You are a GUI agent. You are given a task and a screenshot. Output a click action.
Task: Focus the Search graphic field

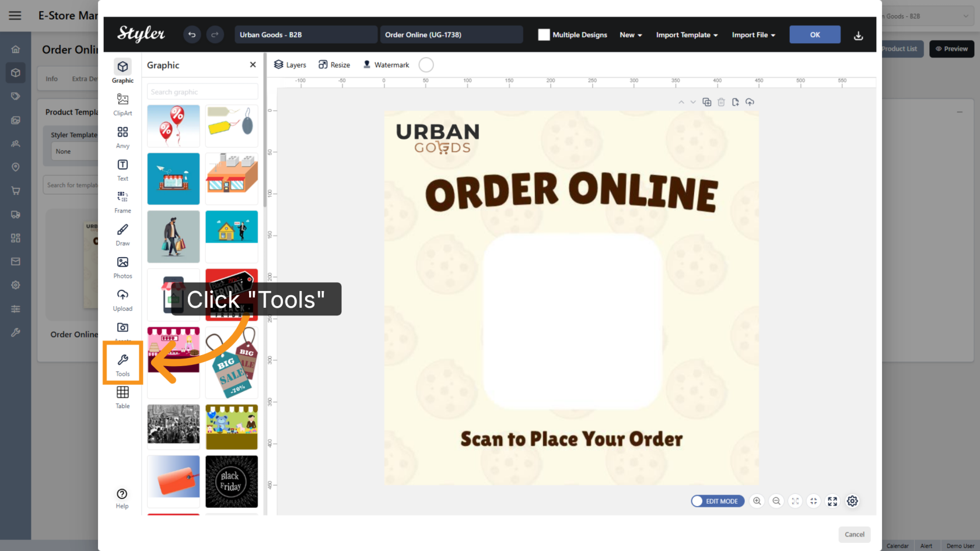(202, 92)
